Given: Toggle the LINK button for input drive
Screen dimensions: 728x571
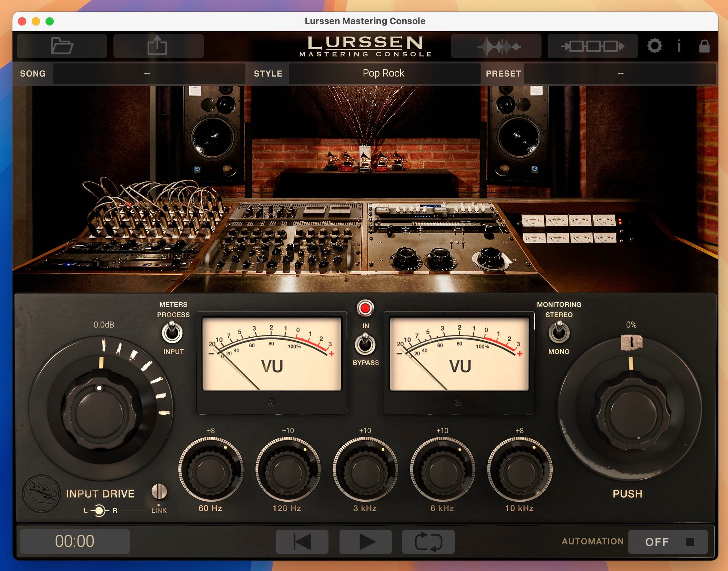Looking at the screenshot, I should (159, 491).
